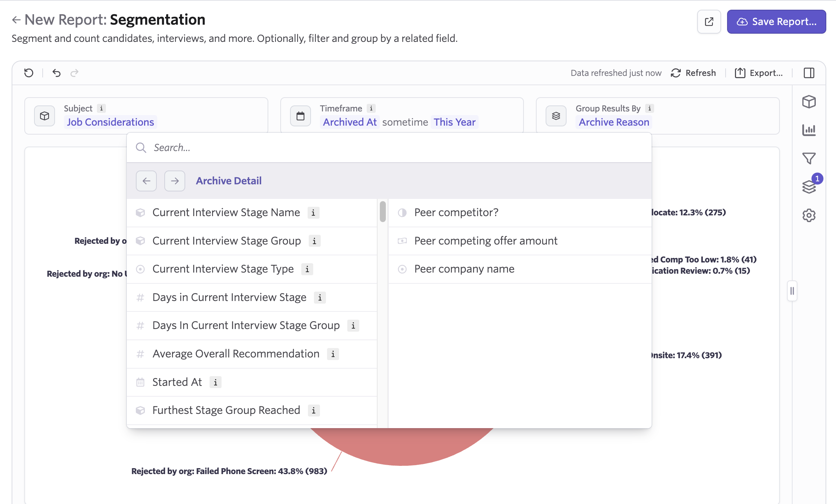Reset the report with the restart icon

pos(29,73)
